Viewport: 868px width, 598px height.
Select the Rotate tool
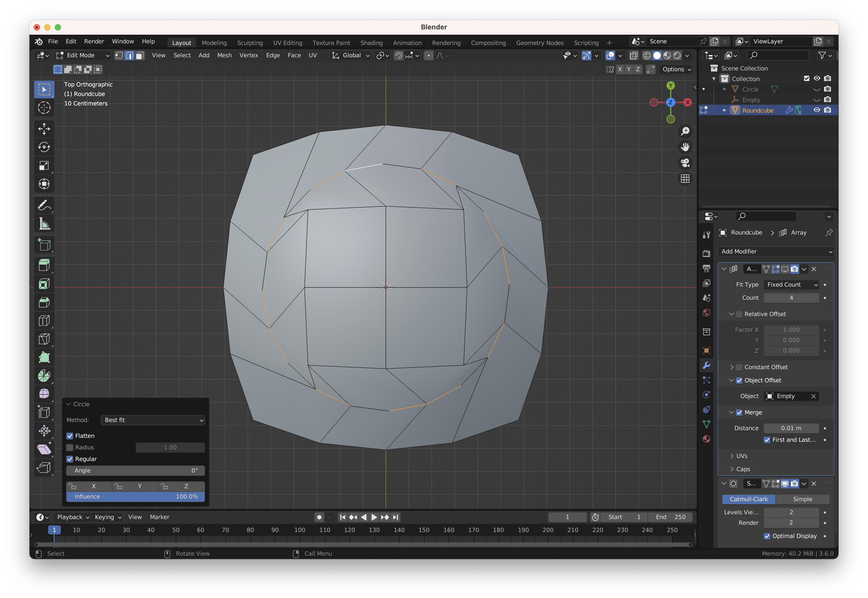pos(44,147)
